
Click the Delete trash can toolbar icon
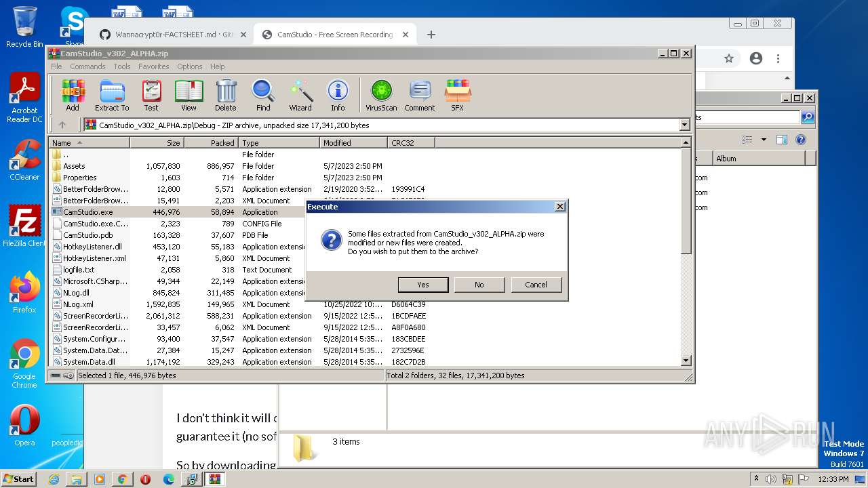(226, 96)
